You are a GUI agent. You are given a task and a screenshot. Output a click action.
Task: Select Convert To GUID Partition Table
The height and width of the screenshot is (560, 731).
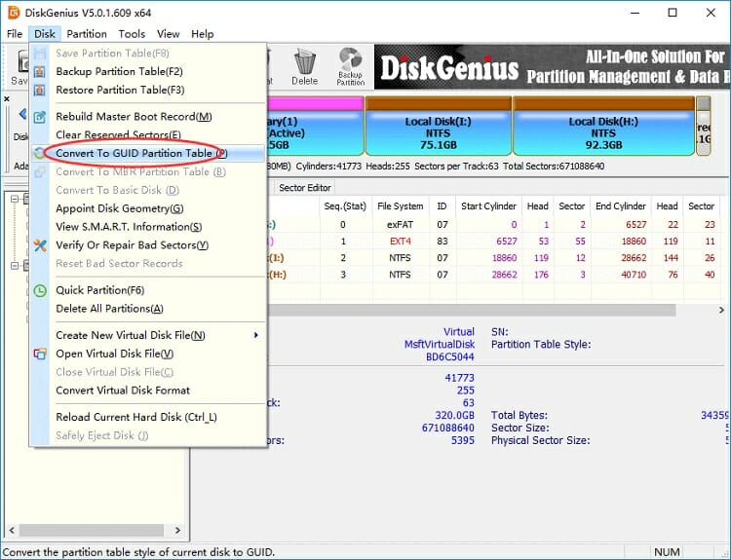[x=141, y=154]
